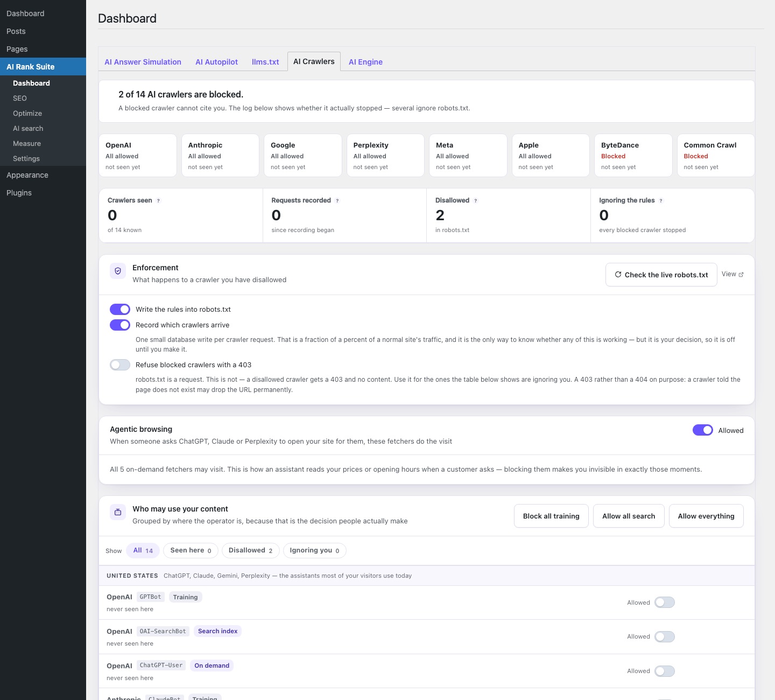
Task: Click the Block all training button
Action: [x=551, y=516]
